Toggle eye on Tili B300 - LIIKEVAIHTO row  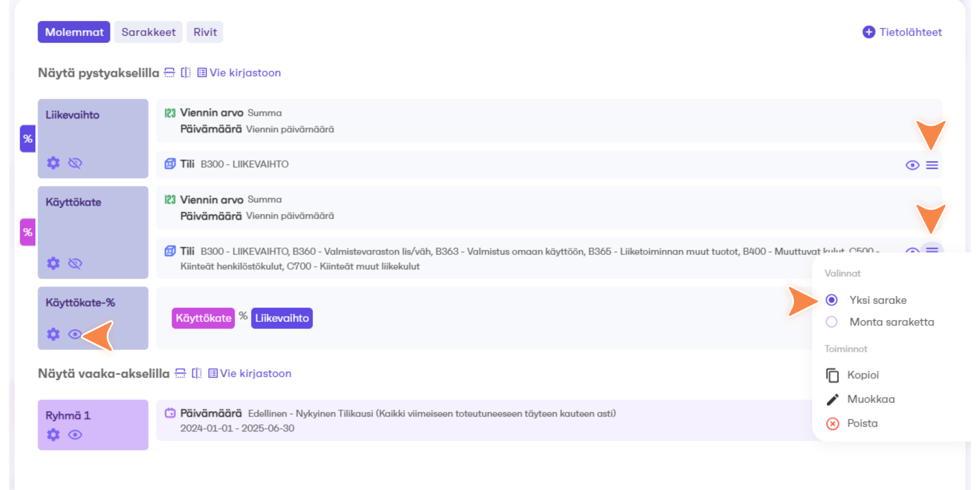pyautogui.click(x=912, y=165)
